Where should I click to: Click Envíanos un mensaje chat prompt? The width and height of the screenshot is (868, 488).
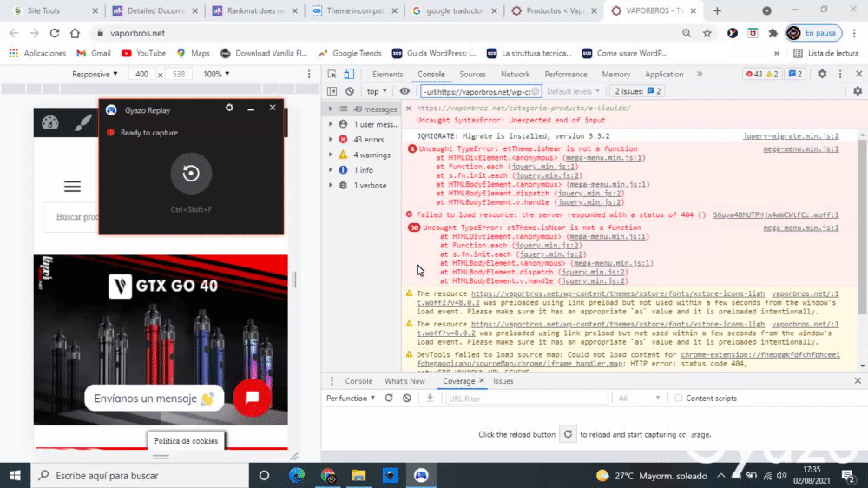point(154,399)
